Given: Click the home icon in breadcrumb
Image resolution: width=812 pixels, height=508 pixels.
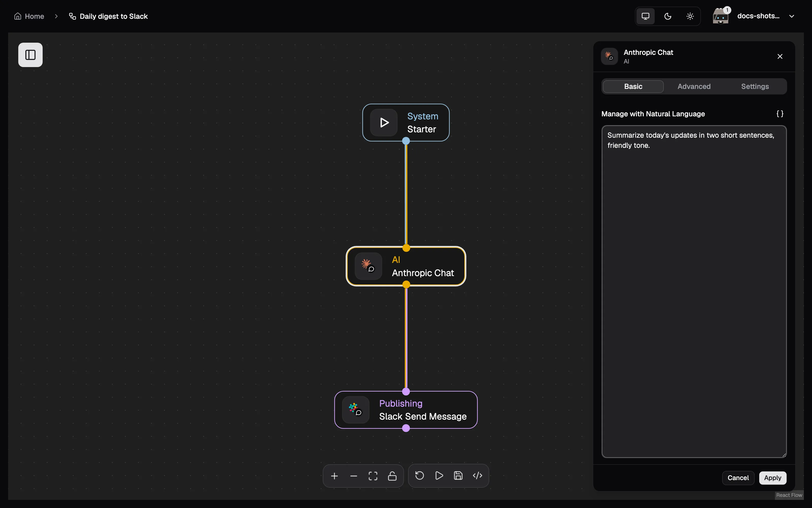Looking at the screenshot, I should 18,16.
